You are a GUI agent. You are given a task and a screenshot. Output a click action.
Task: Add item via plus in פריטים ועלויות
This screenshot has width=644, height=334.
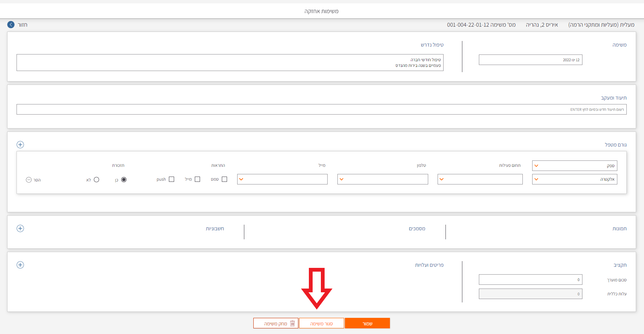coord(20,265)
